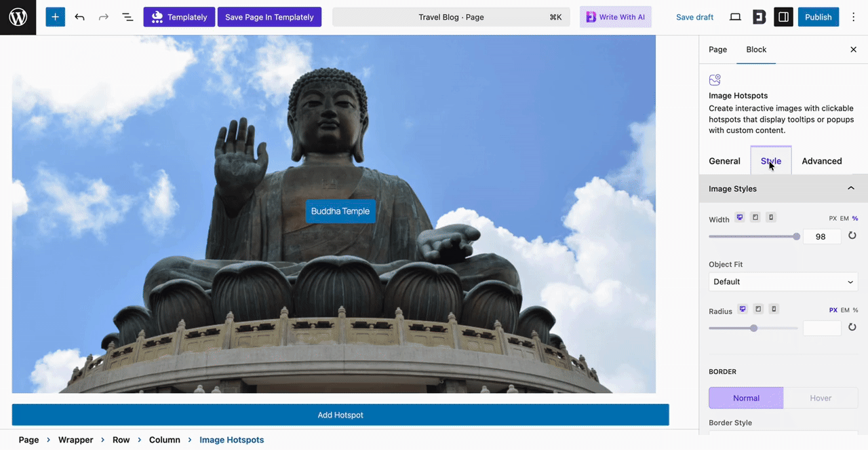
Task: Switch to the Page tab in the sidebar
Action: tap(717, 50)
